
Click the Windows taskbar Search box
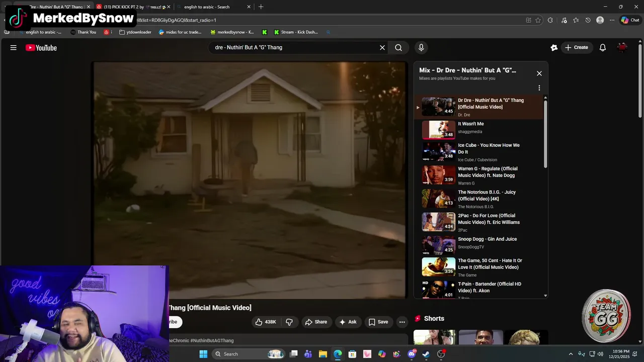pyautogui.click(x=249, y=354)
